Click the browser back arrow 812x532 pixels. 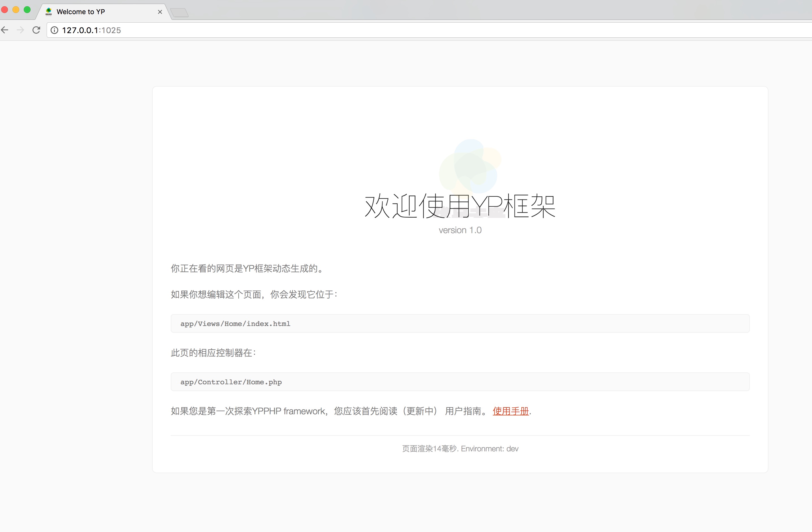coord(5,30)
